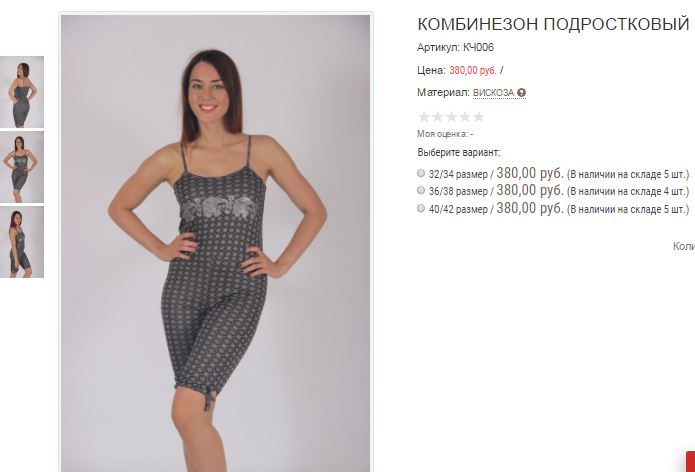This screenshot has height=472, width=695.
Task: Click the question mark icon beside ВИСКОЗА
Action: pyautogui.click(x=521, y=93)
